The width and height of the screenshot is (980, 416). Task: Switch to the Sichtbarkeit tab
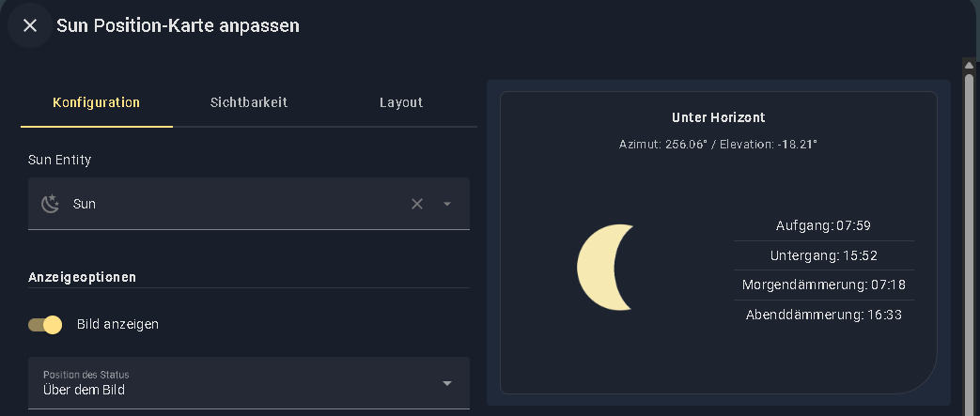pos(249,102)
